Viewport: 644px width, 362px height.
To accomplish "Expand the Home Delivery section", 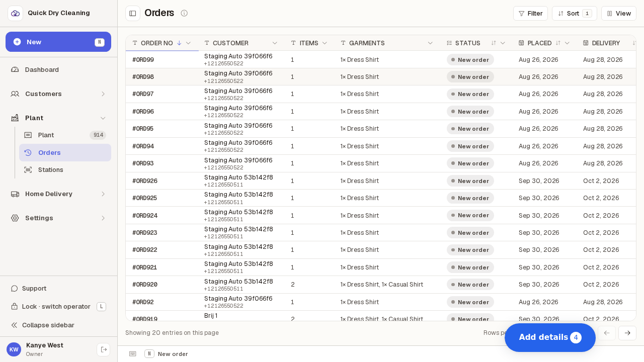I will point(58,194).
